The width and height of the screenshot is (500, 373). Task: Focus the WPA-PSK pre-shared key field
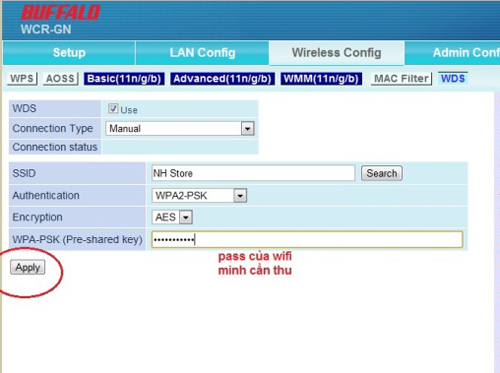tap(307, 239)
